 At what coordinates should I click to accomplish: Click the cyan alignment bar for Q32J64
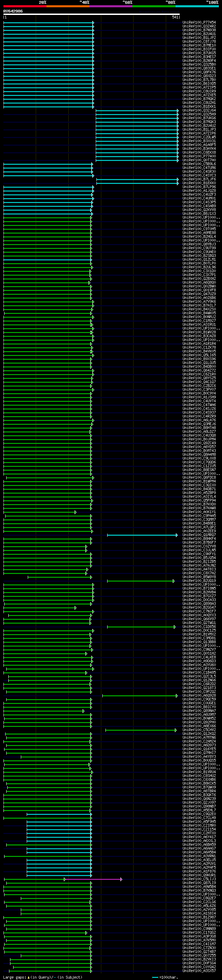tap(137, 110)
